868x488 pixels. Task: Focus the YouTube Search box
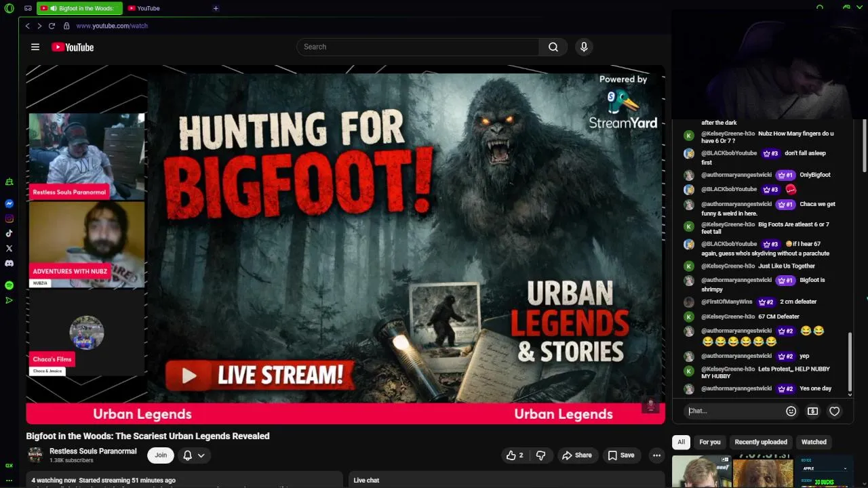pos(418,47)
